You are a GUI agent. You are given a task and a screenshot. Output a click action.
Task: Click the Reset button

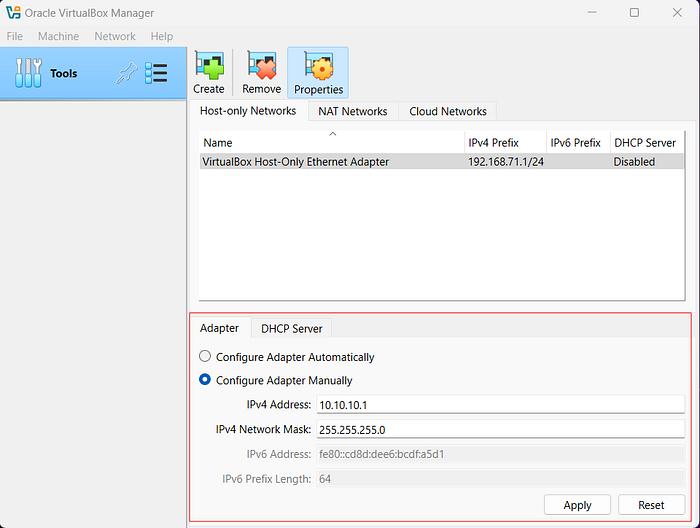pyautogui.click(x=651, y=505)
